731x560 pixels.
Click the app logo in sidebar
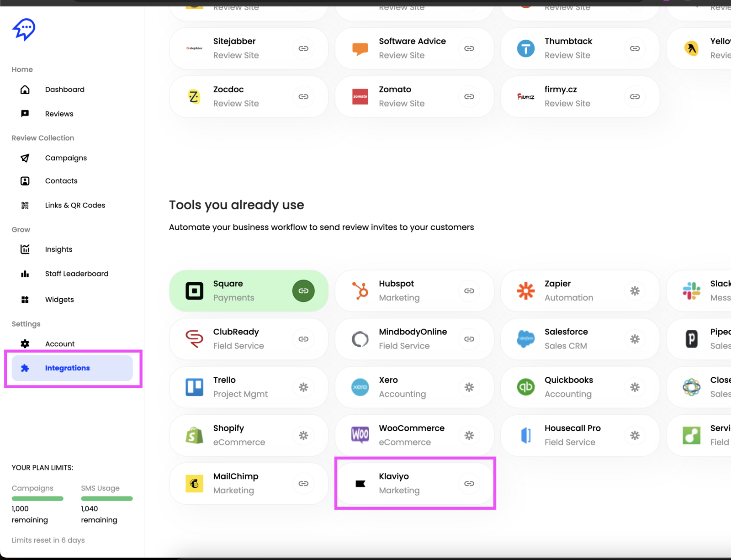[x=24, y=30]
